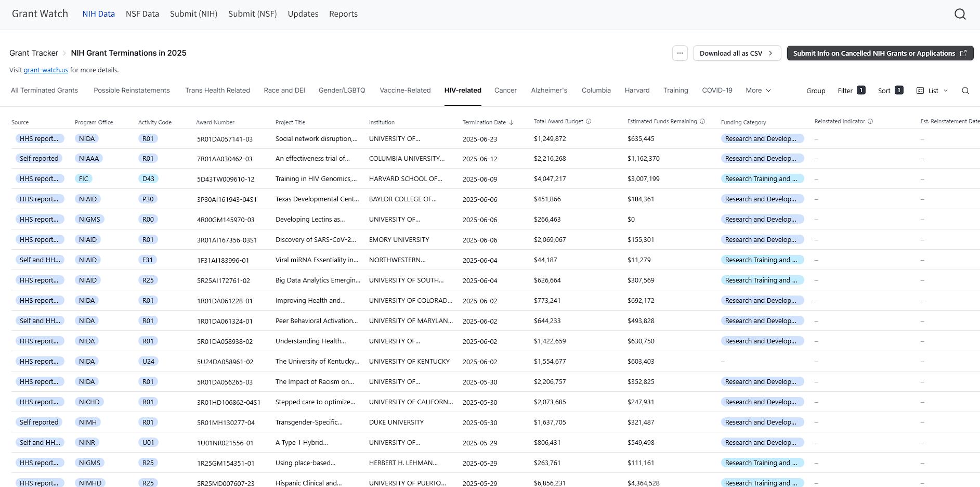Viewport: 980px width, 487px height.
Task: Open the NIH Data nav item
Action: click(x=98, y=14)
